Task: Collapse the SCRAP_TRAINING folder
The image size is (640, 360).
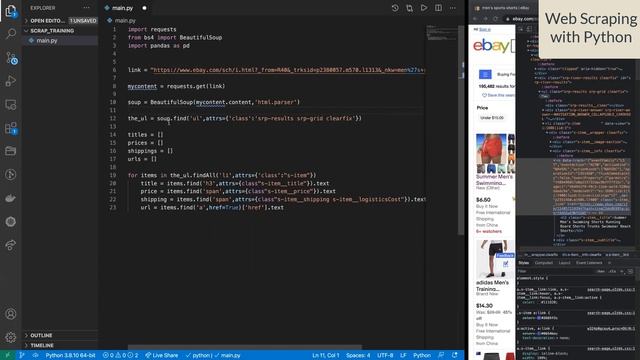Action: pos(60,31)
